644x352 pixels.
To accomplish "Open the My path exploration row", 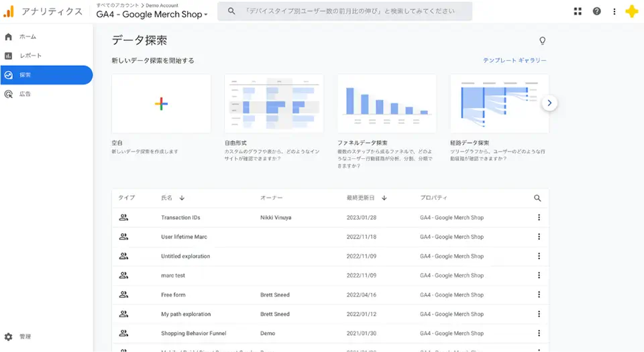I will point(186,314).
